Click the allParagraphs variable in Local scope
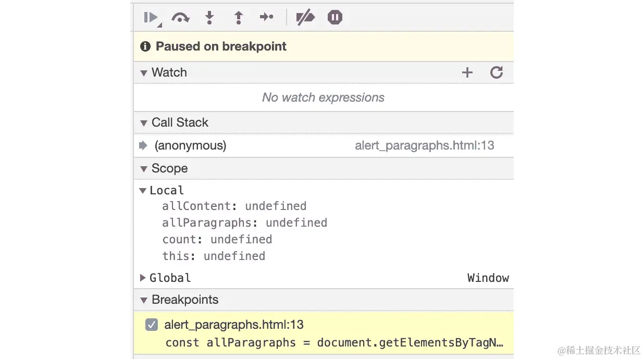Screen dimensions: 644x359 [207, 223]
